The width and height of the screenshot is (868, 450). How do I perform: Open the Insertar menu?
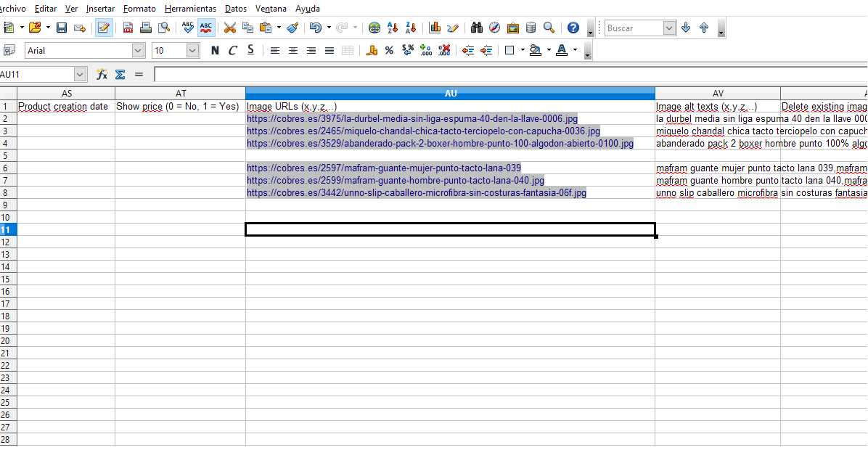[x=100, y=9]
